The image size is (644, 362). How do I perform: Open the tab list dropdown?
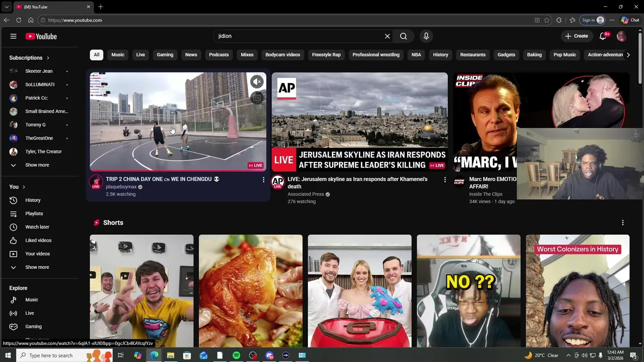[x=6, y=7]
